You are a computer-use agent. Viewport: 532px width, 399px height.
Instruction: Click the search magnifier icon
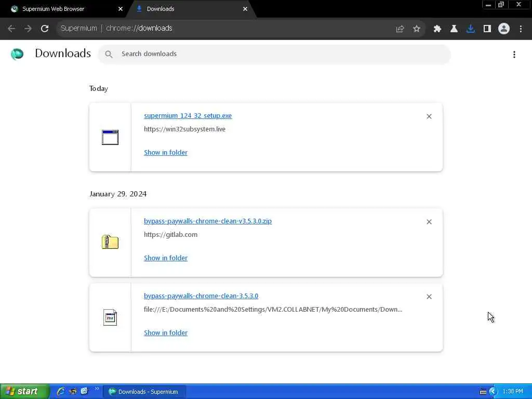pos(109,54)
